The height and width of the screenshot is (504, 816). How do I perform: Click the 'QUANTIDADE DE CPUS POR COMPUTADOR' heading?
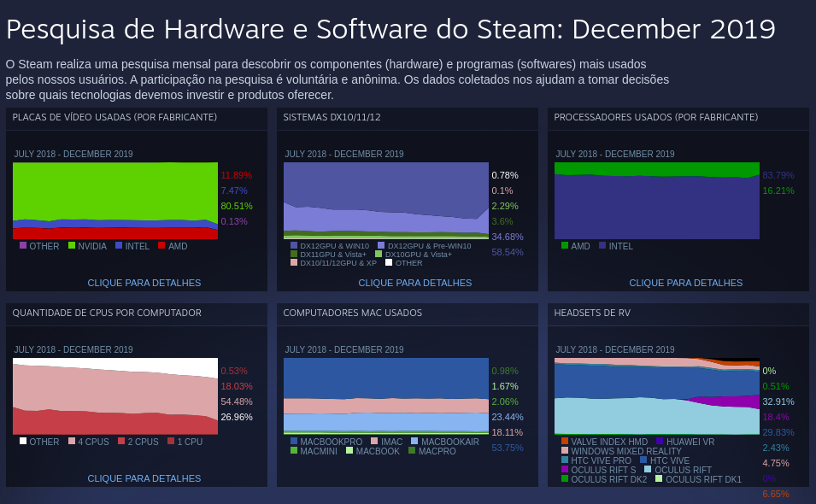(x=107, y=313)
